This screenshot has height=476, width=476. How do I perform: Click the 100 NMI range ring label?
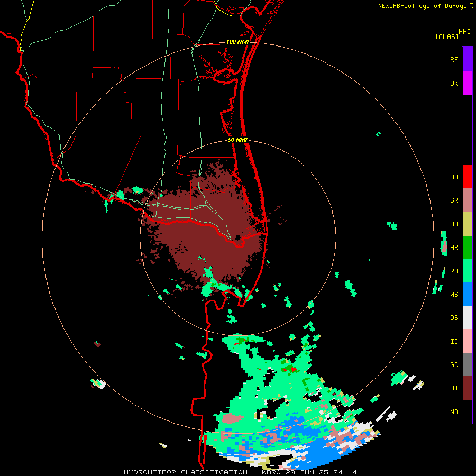237,42
